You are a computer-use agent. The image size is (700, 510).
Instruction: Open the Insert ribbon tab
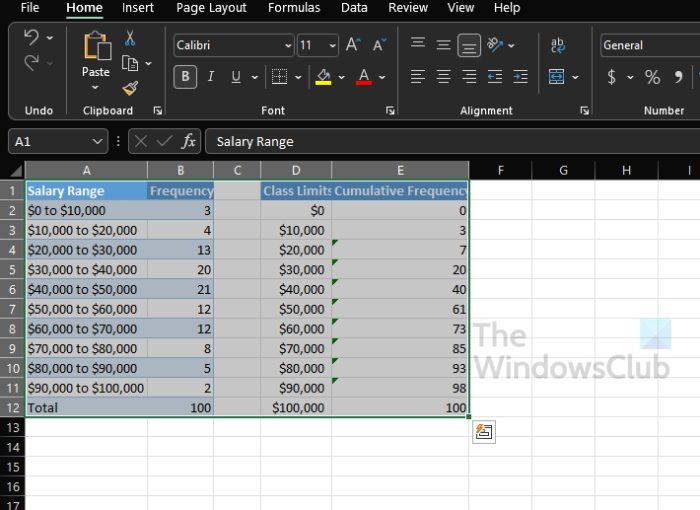pyautogui.click(x=138, y=8)
